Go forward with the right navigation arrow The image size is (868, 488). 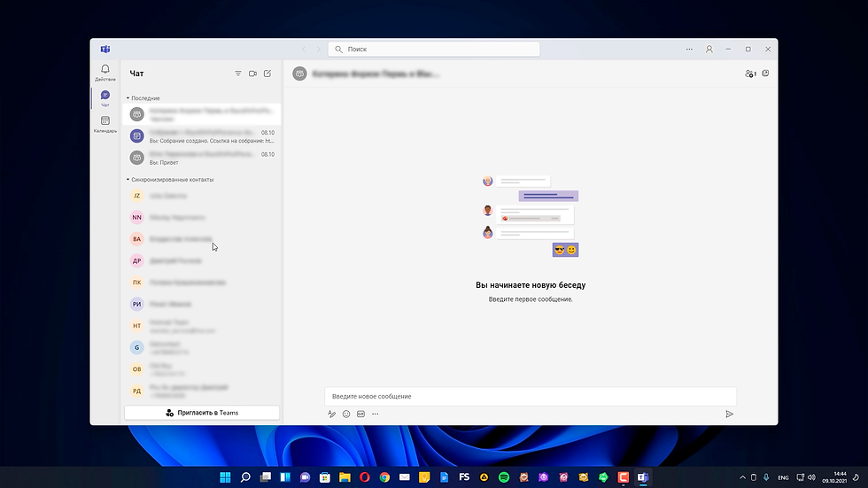(x=318, y=50)
